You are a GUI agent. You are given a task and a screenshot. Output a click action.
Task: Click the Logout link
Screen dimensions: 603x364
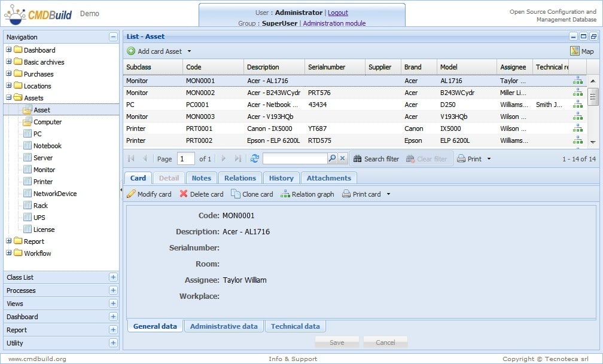(x=337, y=13)
